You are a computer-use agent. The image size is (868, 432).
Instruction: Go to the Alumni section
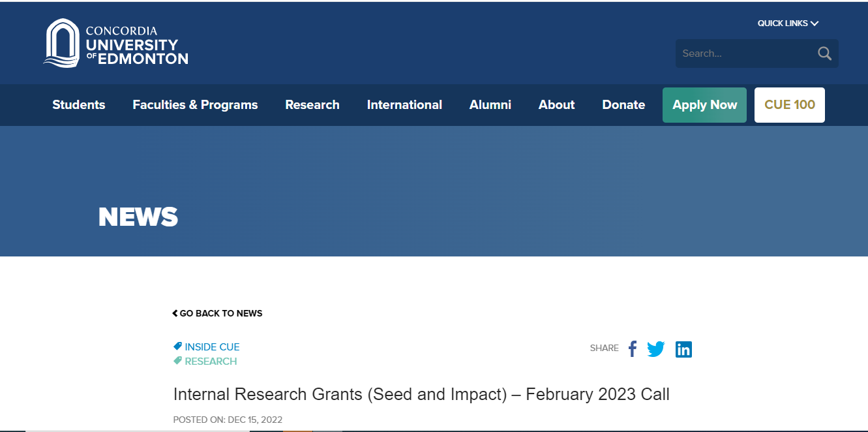490,105
